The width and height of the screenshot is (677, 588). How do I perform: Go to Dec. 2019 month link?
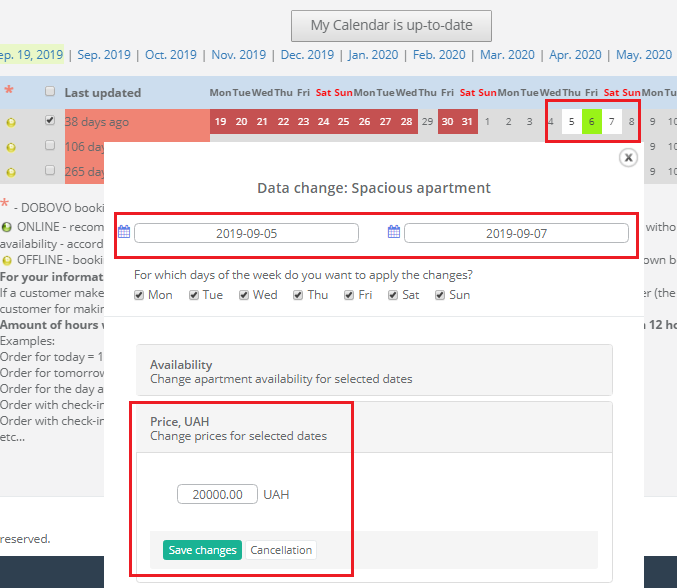(307, 55)
